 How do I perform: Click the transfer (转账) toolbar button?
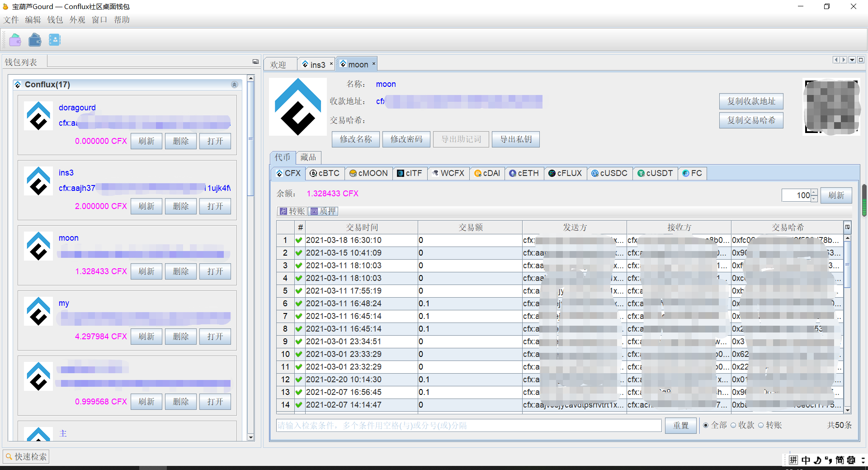(292, 211)
